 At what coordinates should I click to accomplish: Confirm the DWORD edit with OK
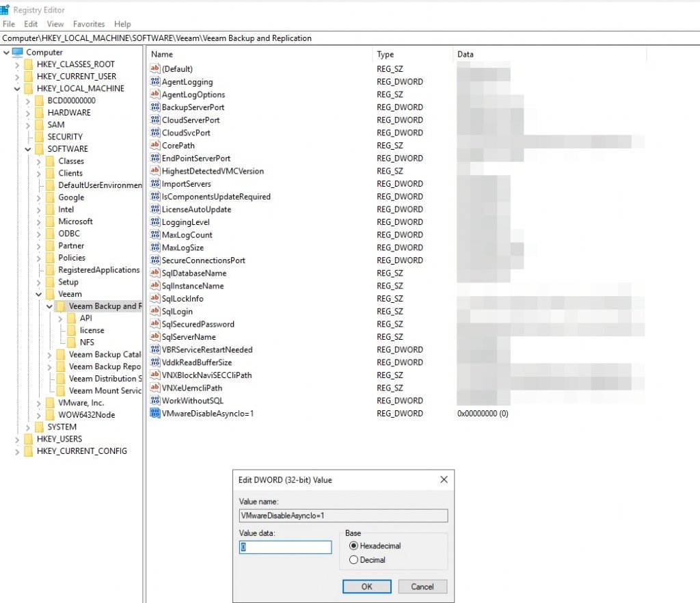pos(366,587)
